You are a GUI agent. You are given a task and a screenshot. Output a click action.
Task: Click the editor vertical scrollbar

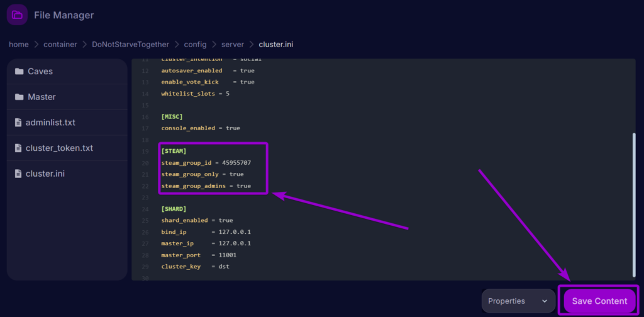coord(633,204)
